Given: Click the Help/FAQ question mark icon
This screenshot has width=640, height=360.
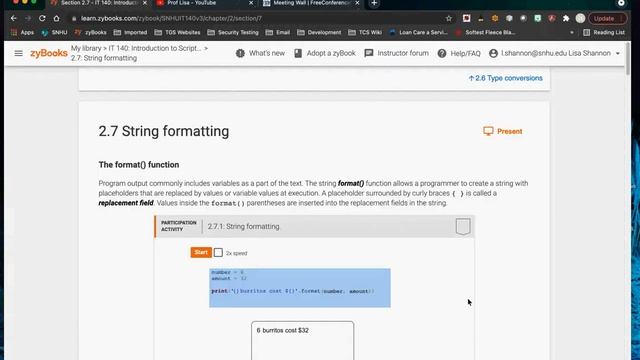Looking at the screenshot, I should click(442, 53).
